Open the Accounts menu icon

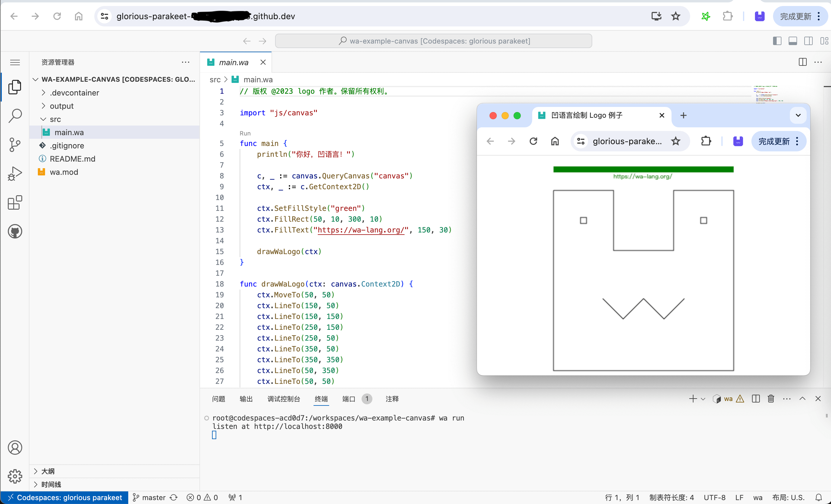pyautogui.click(x=15, y=448)
